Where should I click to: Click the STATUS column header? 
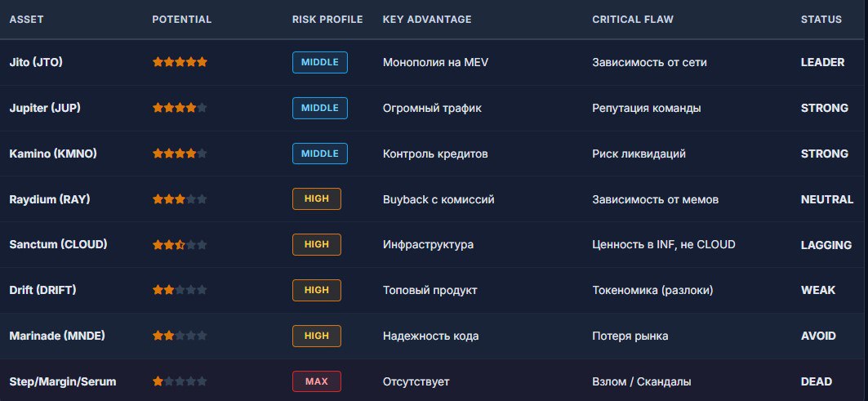(x=821, y=20)
